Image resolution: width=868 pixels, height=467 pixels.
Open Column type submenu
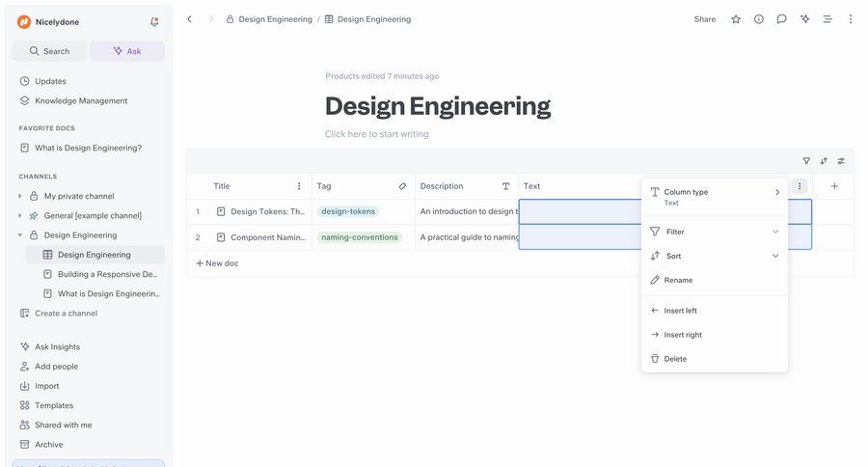(x=715, y=197)
